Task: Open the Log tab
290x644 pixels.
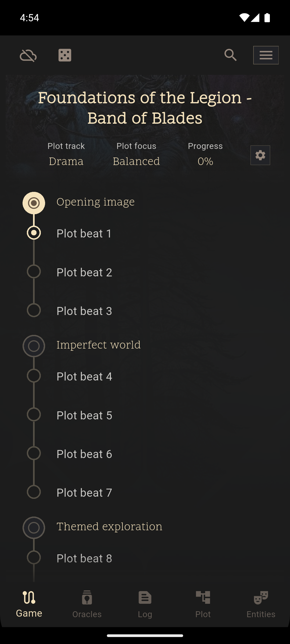Action: [x=145, y=604]
